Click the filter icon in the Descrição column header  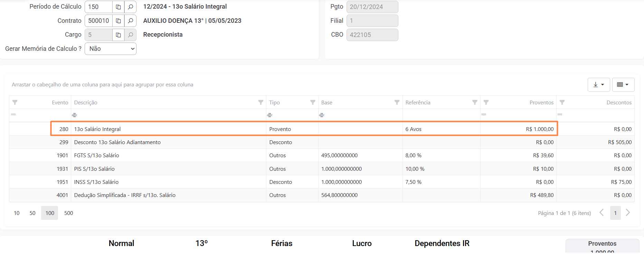coord(261,102)
